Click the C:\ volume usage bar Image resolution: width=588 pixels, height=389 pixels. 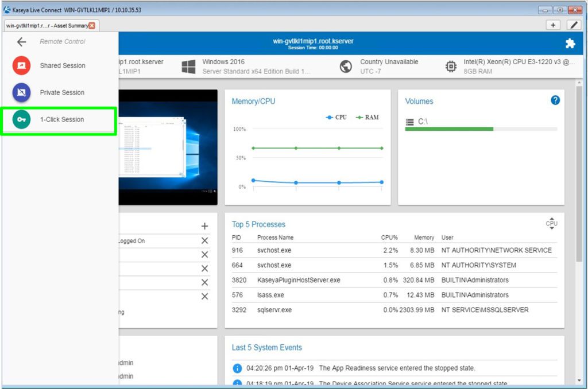(x=481, y=129)
